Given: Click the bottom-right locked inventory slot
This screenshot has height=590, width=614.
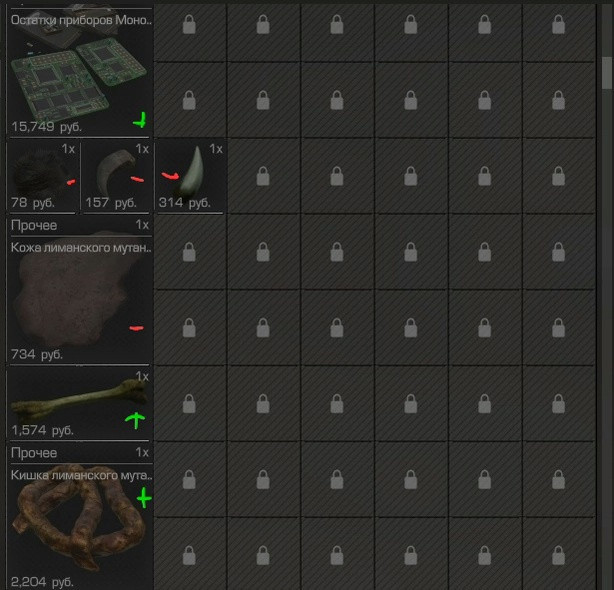Looking at the screenshot, I should tap(558, 555).
